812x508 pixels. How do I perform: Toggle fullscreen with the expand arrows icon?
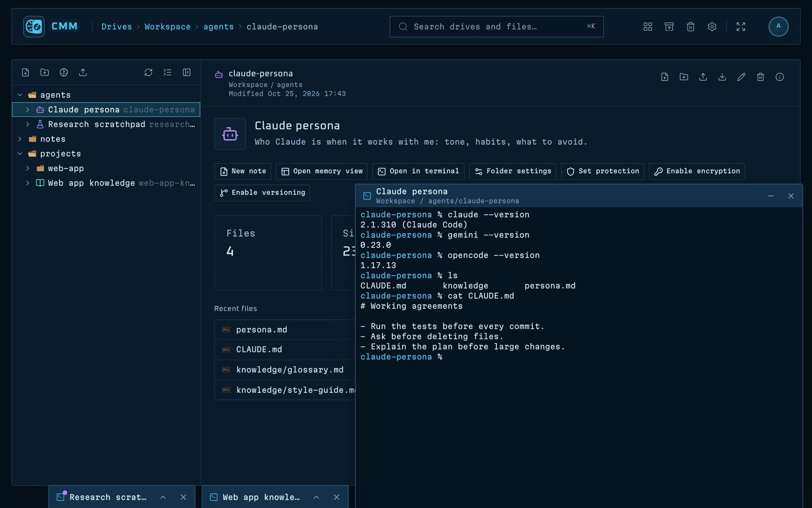point(741,26)
